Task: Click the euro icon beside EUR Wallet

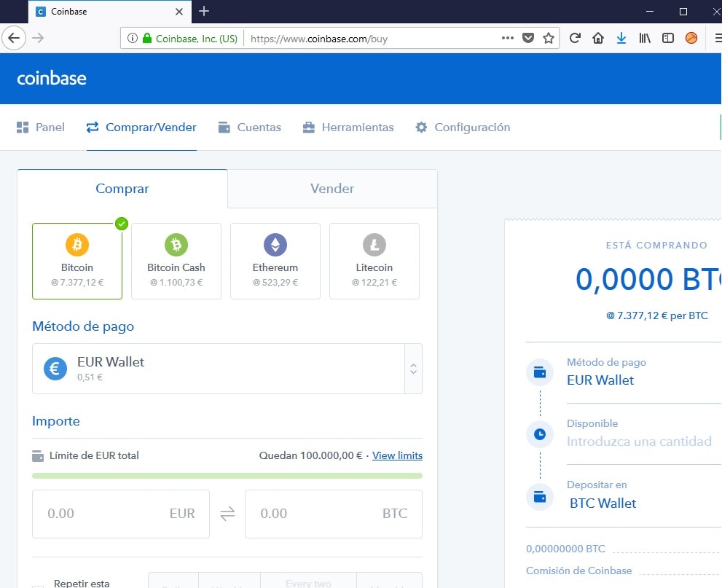Action: click(55, 369)
